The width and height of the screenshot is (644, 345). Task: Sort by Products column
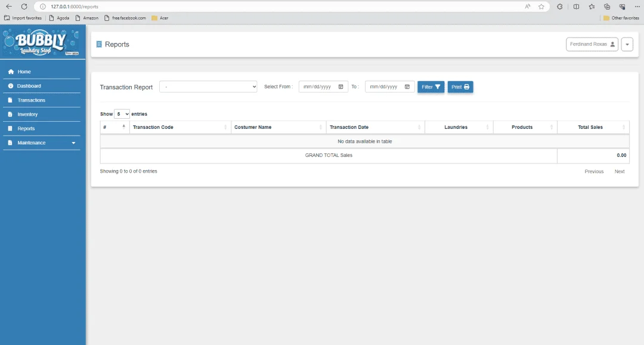525,127
